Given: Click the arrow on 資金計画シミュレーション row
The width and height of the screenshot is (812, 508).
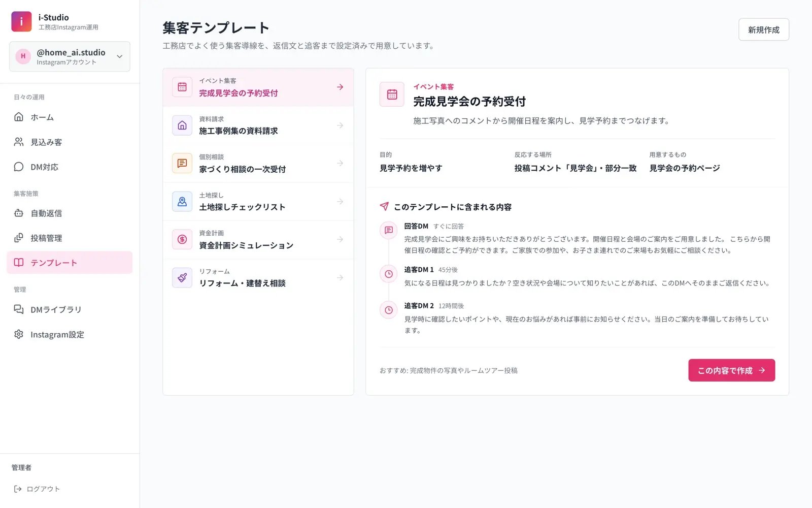Looking at the screenshot, I should [340, 239].
